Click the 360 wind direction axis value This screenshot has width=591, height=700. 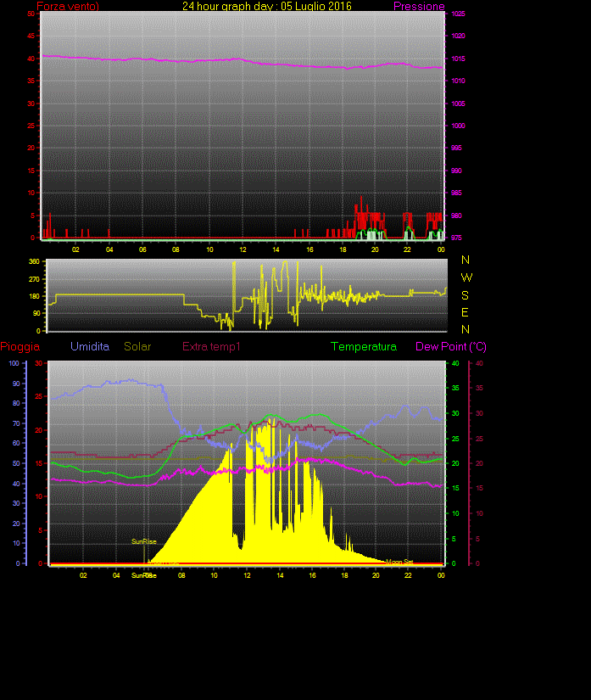click(x=35, y=261)
